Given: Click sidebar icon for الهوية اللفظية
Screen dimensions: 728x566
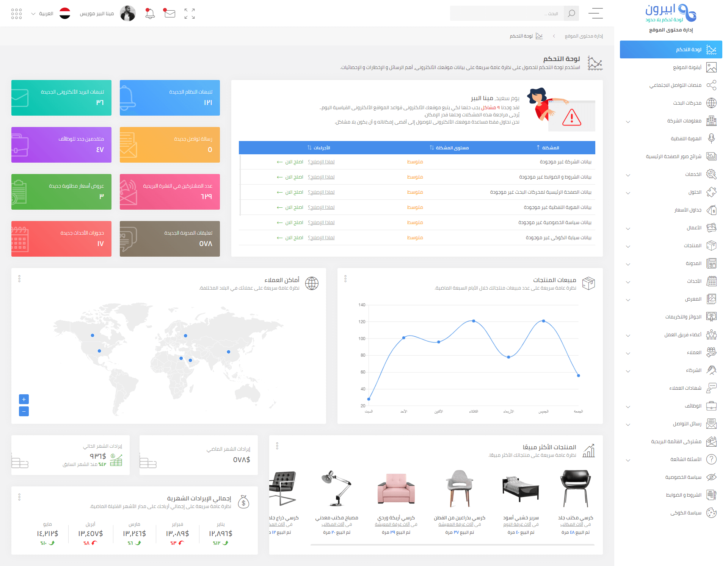Looking at the screenshot, I should click(711, 138).
